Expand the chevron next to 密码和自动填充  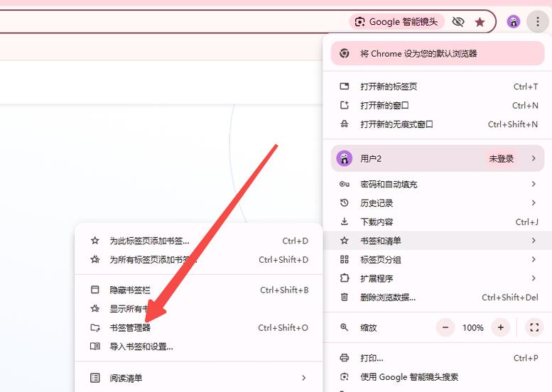pos(534,184)
